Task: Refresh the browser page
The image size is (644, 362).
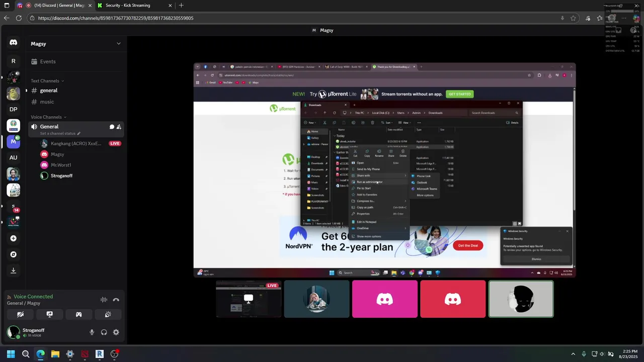Action: [19, 18]
